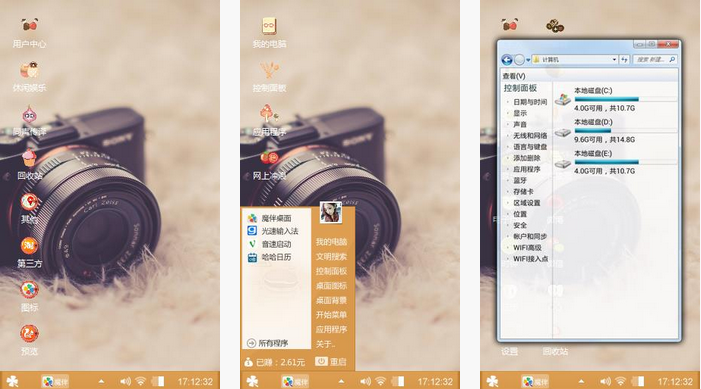Select 日期与时间 in the 控制面板 list
Screen dimensions: 701x389
(x=530, y=102)
